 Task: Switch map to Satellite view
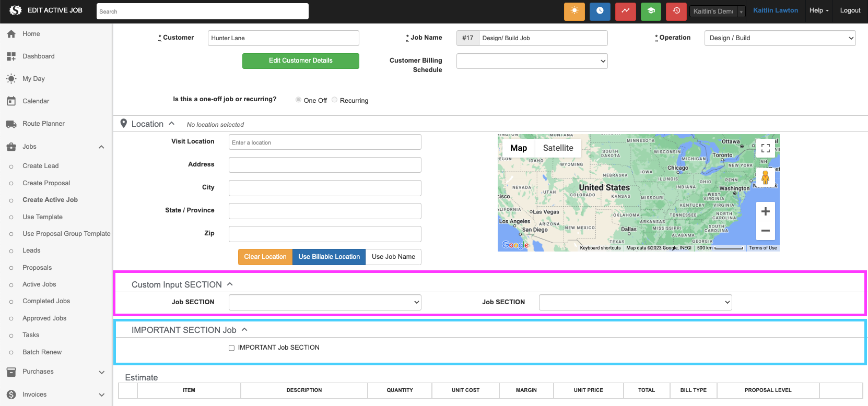coord(558,148)
